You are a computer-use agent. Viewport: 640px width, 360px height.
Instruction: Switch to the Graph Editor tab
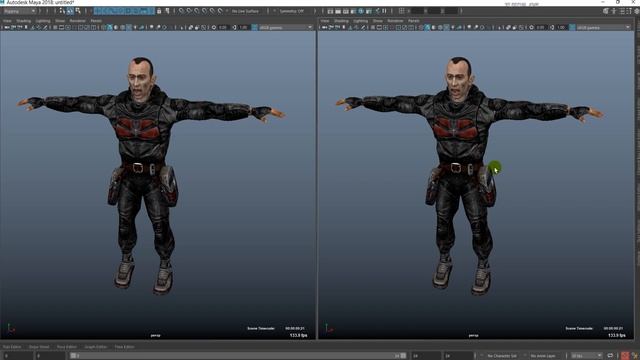96,347
